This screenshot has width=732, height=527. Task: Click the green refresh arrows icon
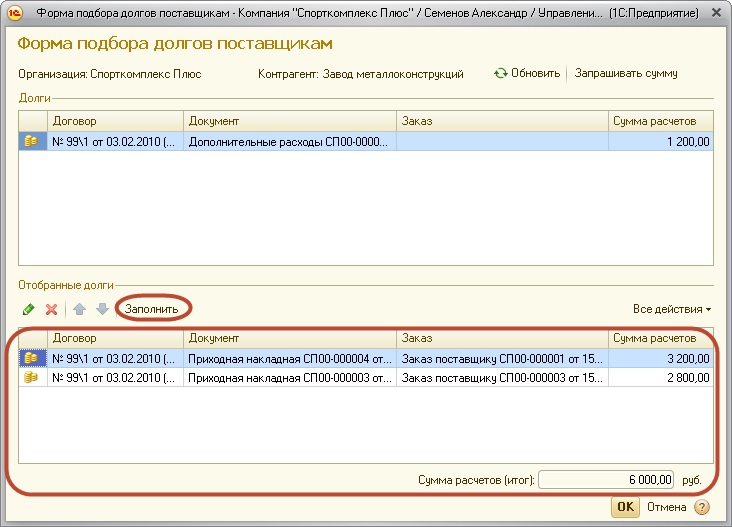(x=501, y=73)
